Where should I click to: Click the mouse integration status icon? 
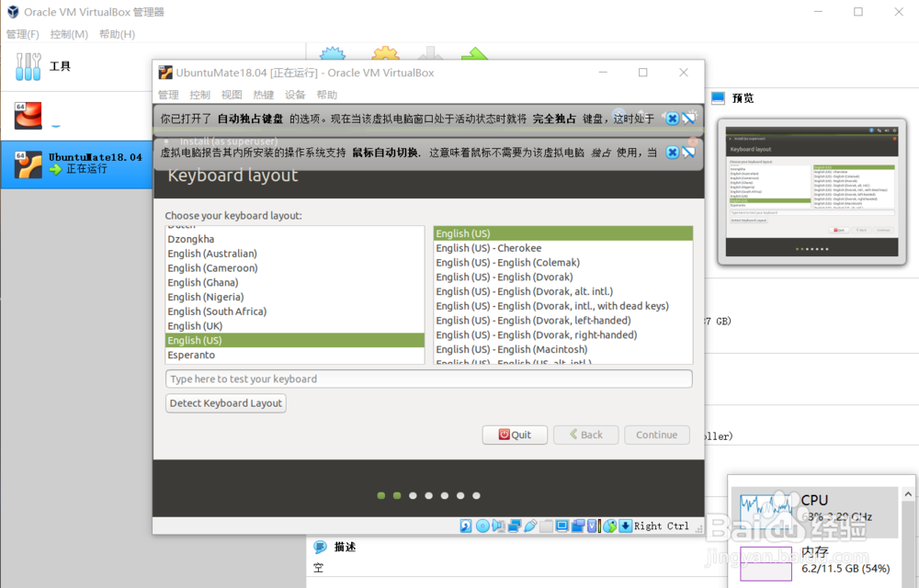[609, 526]
